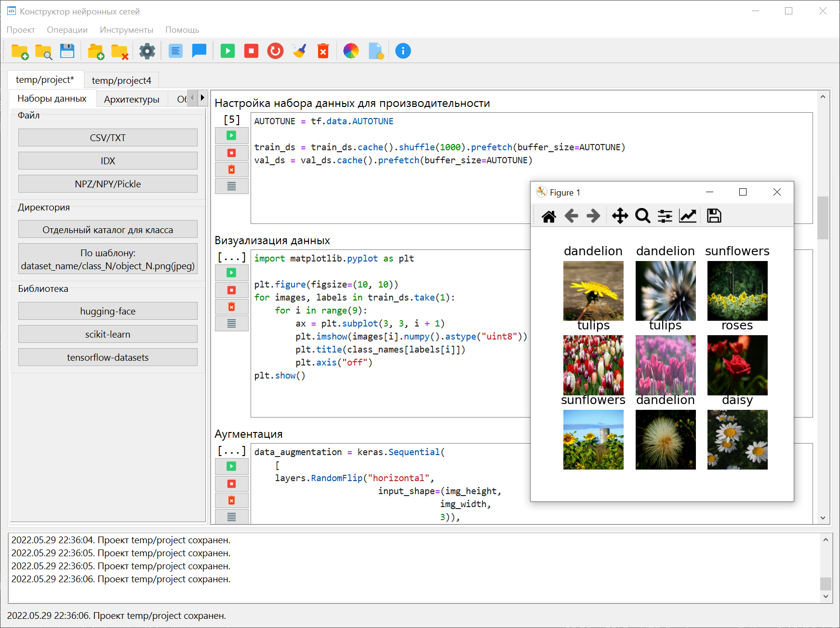Stop execution with main toolbar red square

click(x=251, y=51)
